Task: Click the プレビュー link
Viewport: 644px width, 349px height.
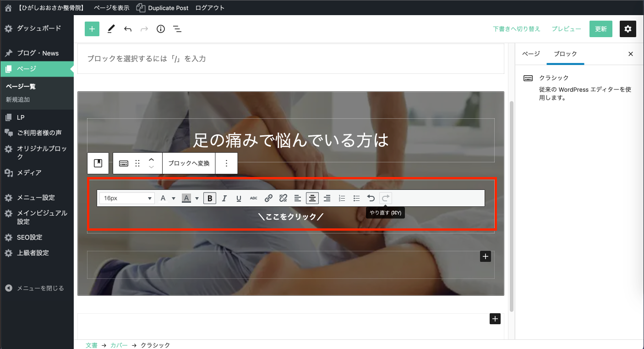Action: (566, 29)
